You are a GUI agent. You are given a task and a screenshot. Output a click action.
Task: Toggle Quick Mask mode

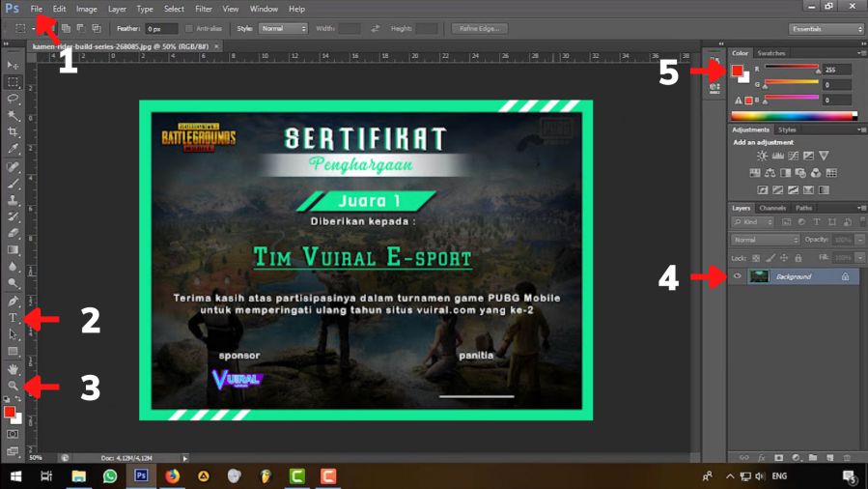[13, 435]
